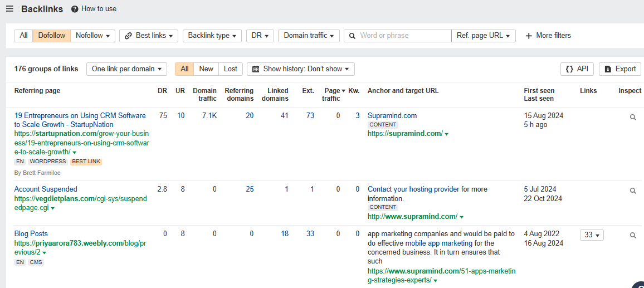Viewport: 644px width, 288px height.
Task: Click linked domains value 41
Action: pyautogui.click(x=285, y=116)
